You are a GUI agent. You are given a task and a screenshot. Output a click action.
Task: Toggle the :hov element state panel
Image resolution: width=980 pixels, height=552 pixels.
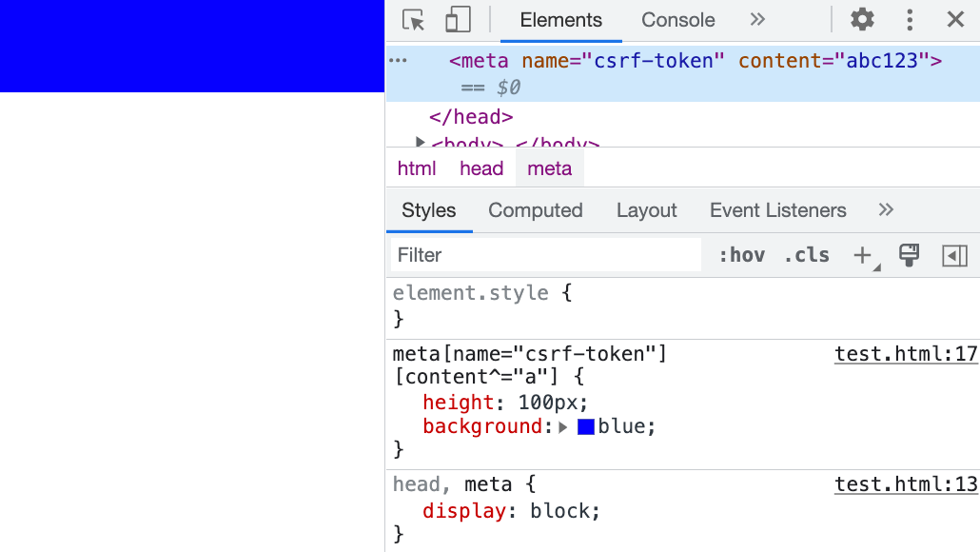pyautogui.click(x=741, y=255)
